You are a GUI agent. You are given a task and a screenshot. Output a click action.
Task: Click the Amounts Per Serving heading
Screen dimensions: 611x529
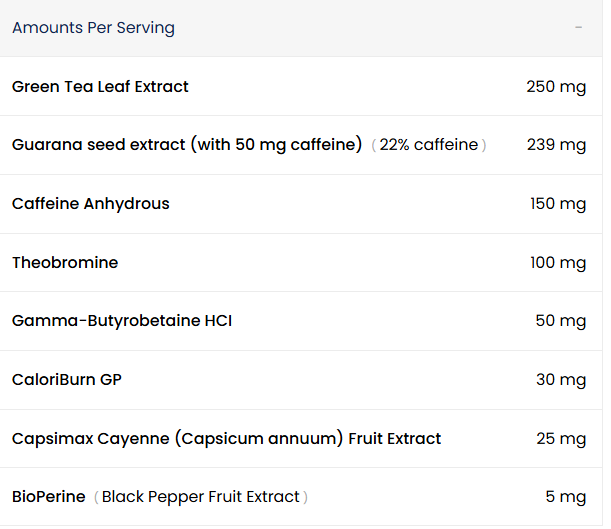pos(93,28)
